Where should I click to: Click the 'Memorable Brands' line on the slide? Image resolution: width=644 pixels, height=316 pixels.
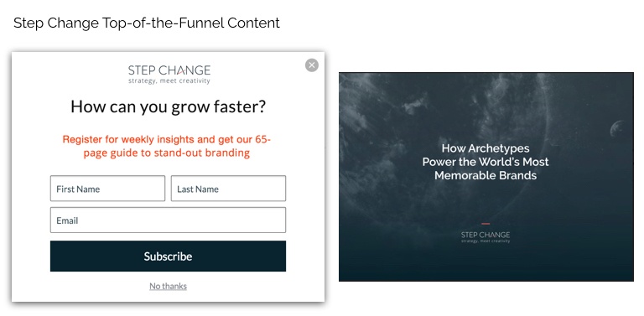point(486,176)
